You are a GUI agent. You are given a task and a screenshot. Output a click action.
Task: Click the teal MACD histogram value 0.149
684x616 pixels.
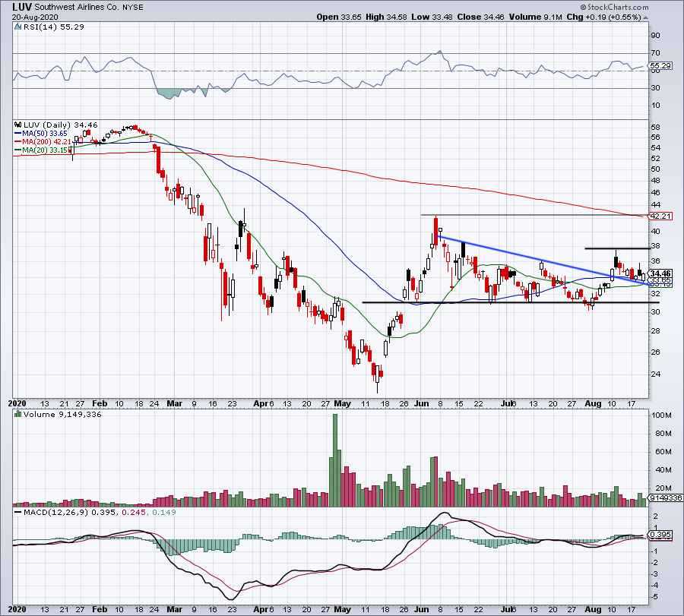click(164, 512)
